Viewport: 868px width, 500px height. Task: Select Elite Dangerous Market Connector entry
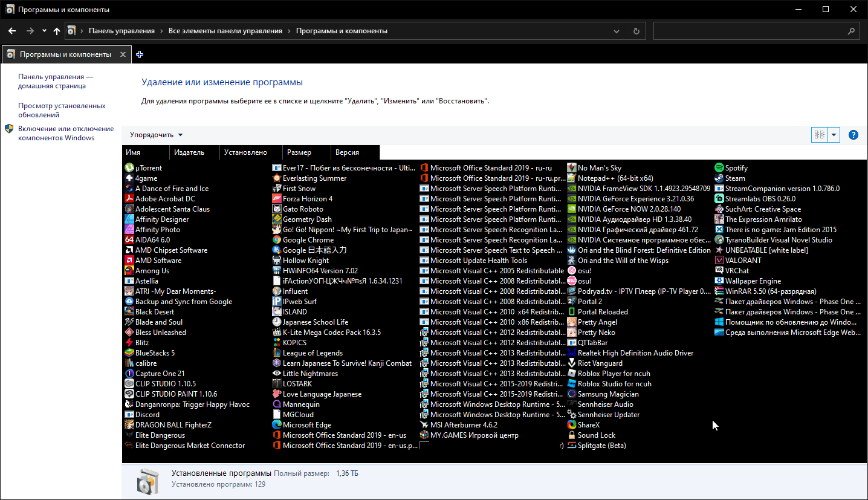(185, 446)
